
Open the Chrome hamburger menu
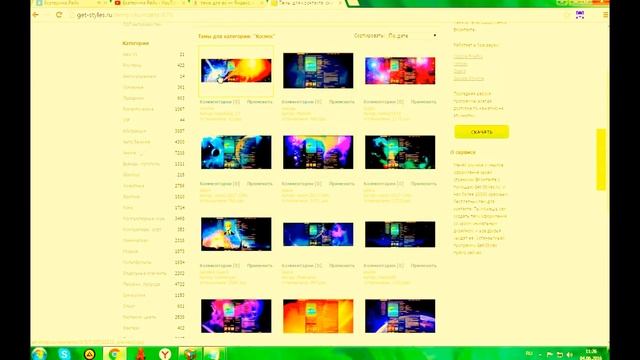pos(605,15)
